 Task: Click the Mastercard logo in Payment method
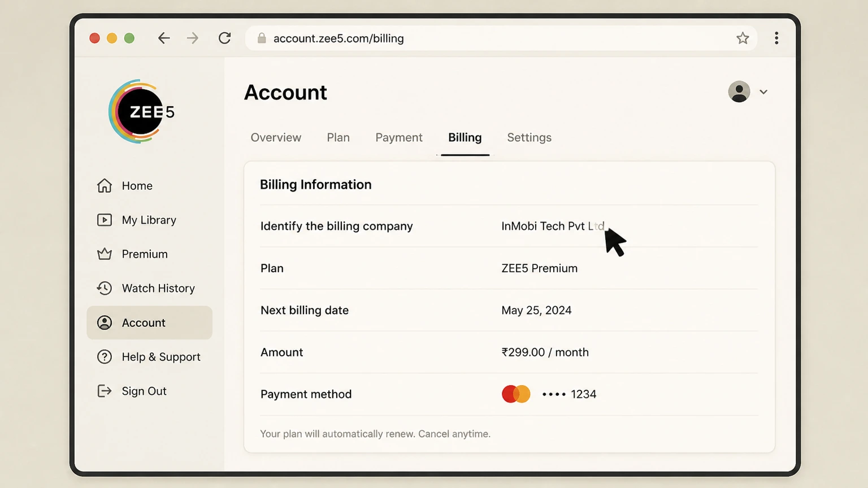coord(516,394)
